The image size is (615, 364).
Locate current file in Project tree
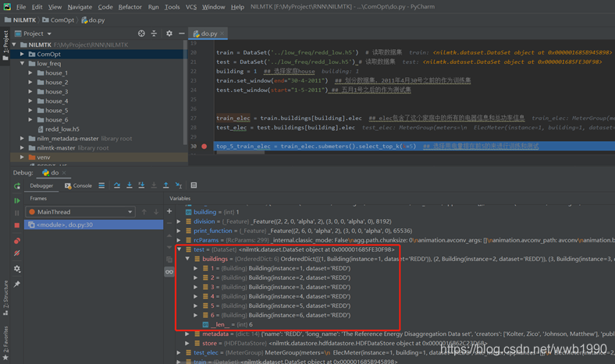point(141,34)
